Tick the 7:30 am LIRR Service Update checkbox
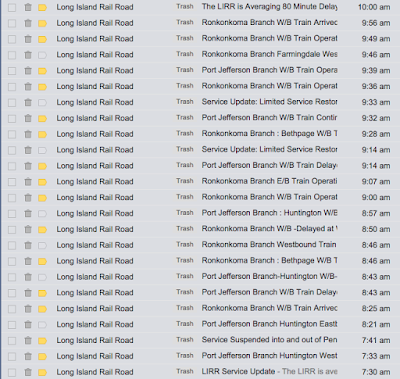 coord(12,372)
